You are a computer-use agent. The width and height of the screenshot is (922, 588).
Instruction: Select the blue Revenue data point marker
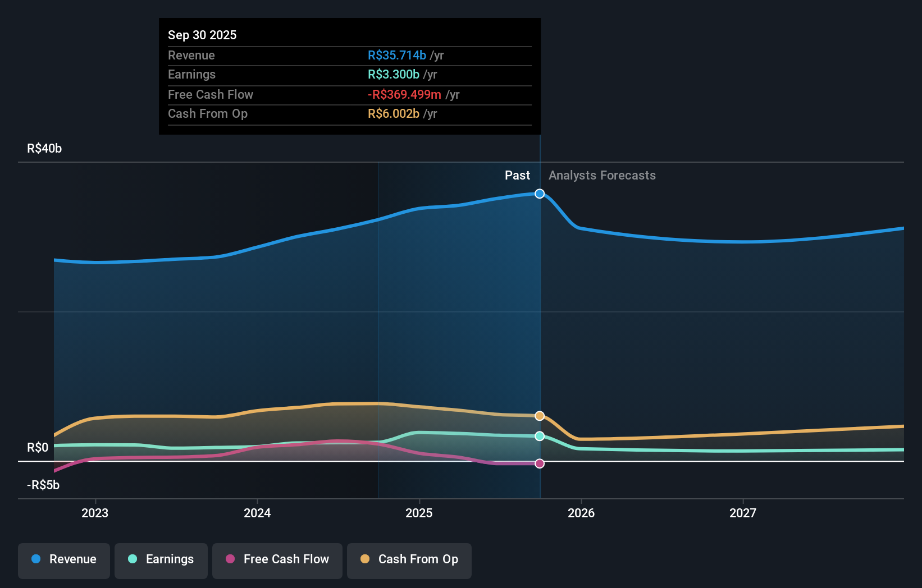point(539,194)
